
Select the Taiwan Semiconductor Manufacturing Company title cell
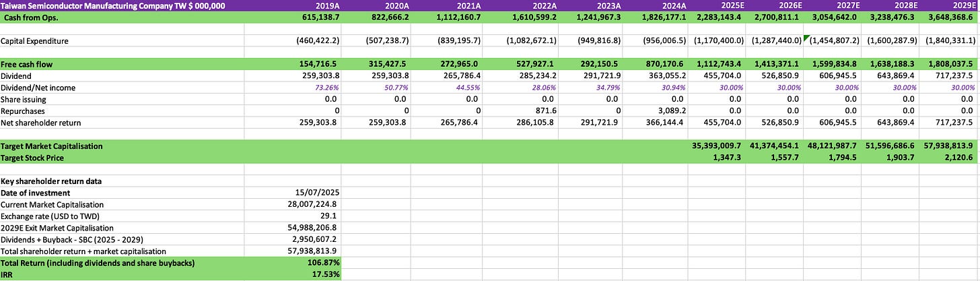click(x=113, y=5)
